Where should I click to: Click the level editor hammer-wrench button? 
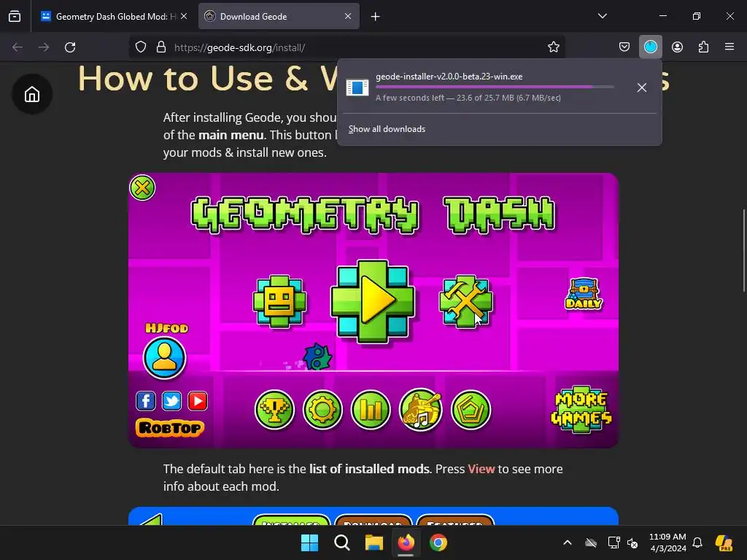[x=465, y=301]
